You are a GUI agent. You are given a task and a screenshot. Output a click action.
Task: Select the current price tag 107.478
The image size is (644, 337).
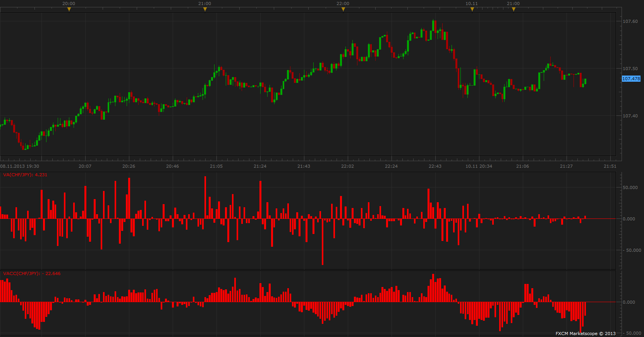pos(631,79)
